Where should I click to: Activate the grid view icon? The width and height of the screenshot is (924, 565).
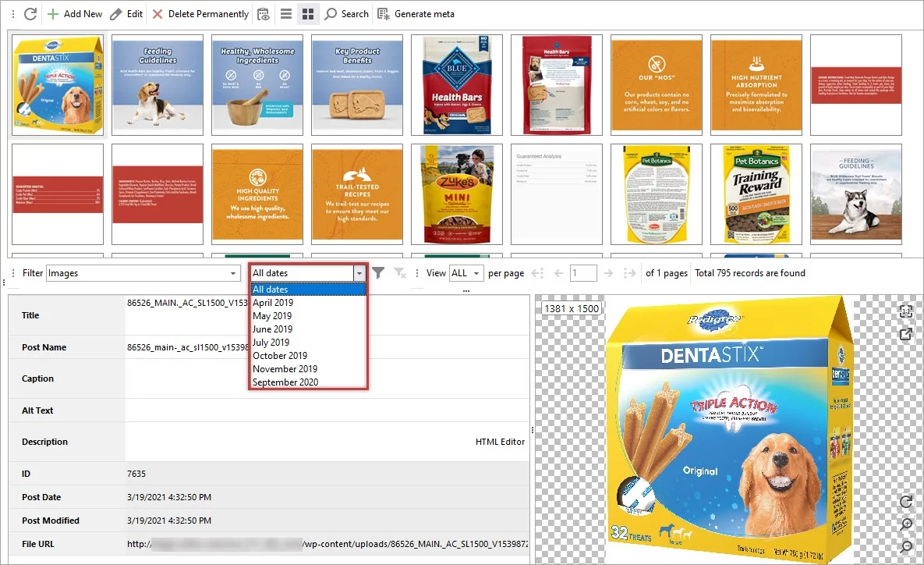308,13
